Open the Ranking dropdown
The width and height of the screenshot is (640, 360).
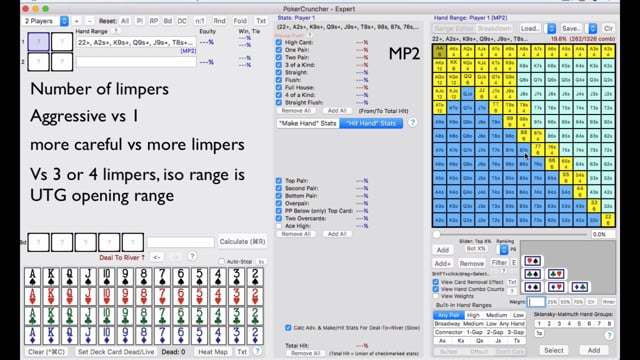(x=504, y=249)
